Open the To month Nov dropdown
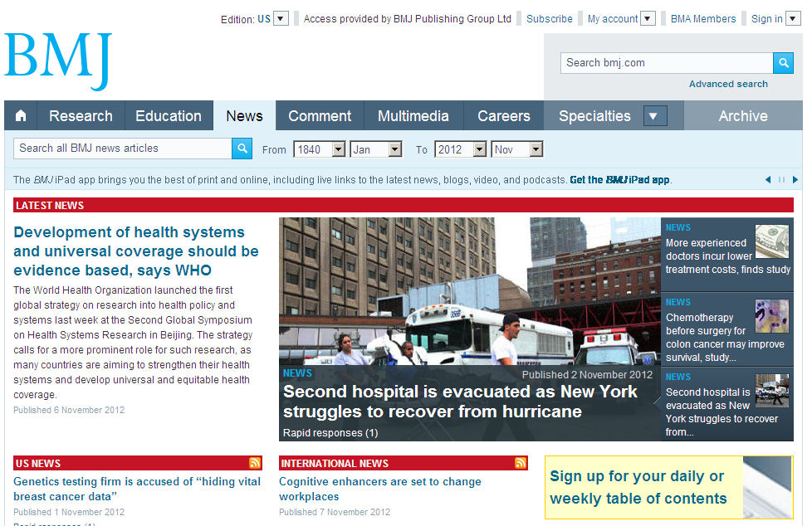The width and height of the screenshot is (812, 526). point(536,150)
